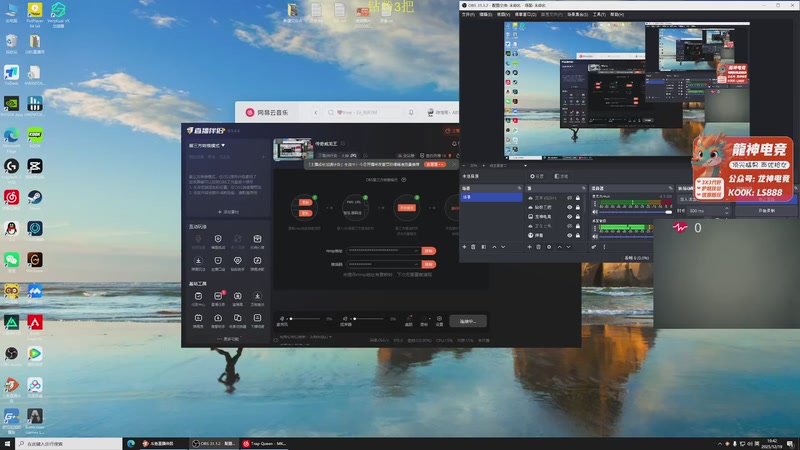This screenshot has height=450, width=800.
Task: Click help icon beside OBS第三方推流模式 heading
Action: [404, 180]
